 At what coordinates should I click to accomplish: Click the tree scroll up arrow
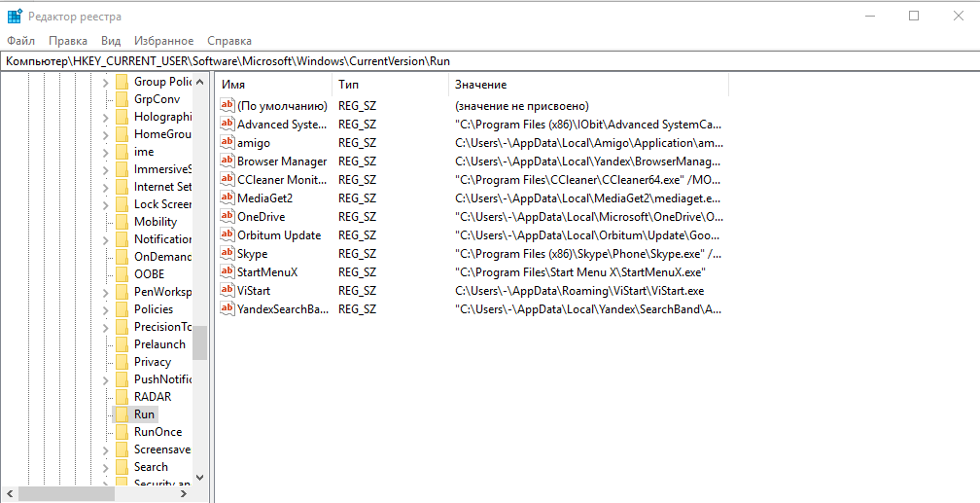tap(199, 82)
